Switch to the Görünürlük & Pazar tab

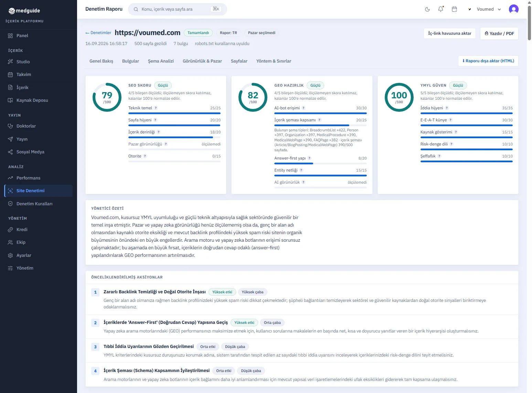(202, 61)
